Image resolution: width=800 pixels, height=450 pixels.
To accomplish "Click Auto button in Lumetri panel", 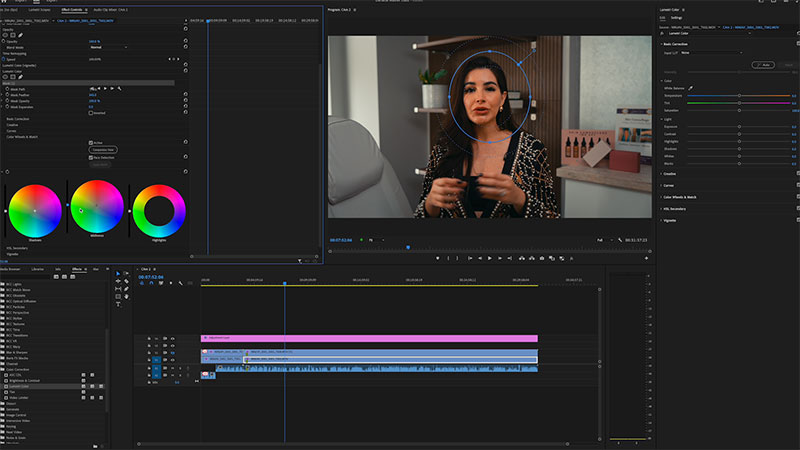I will pyautogui.click(x=763, y=65).
